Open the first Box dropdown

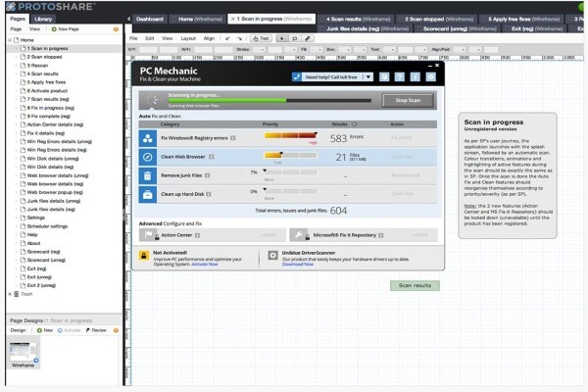[x=348, y=50]
